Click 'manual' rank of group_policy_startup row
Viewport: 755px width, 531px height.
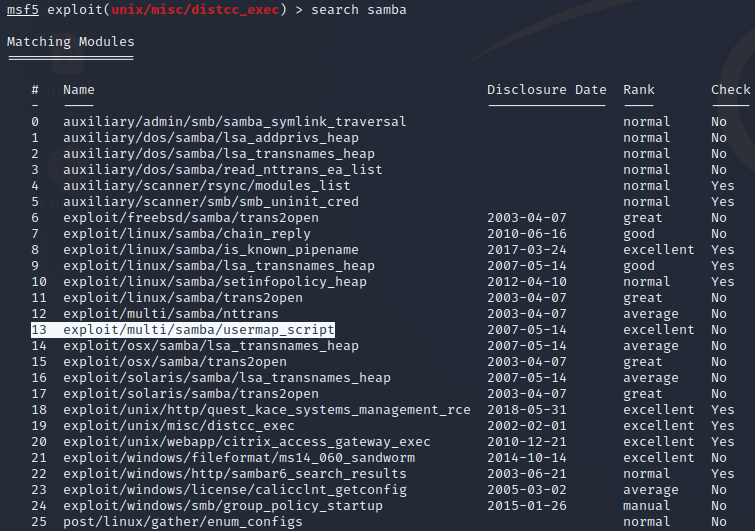click(647, 505)
